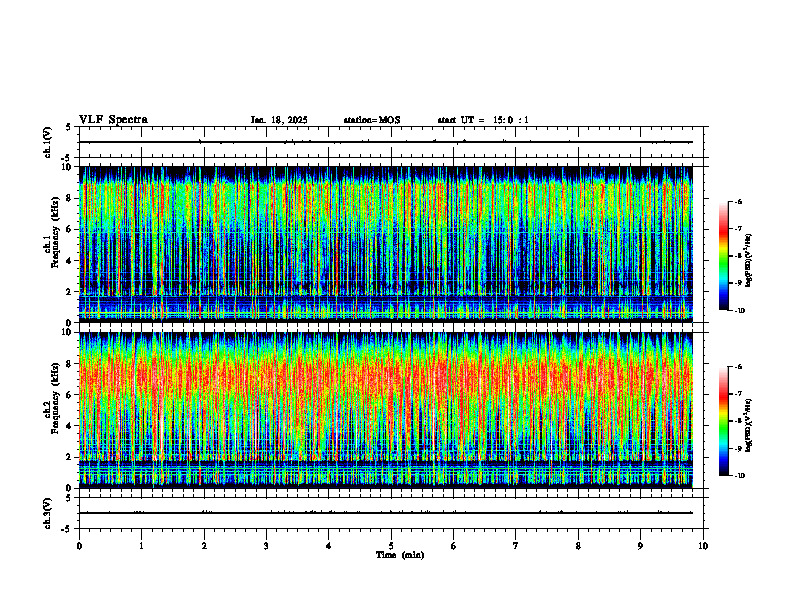Viewport: 792px width, 612px height.
Task: Click the "10" tick on the Time axis
Action: coord(703,546)
